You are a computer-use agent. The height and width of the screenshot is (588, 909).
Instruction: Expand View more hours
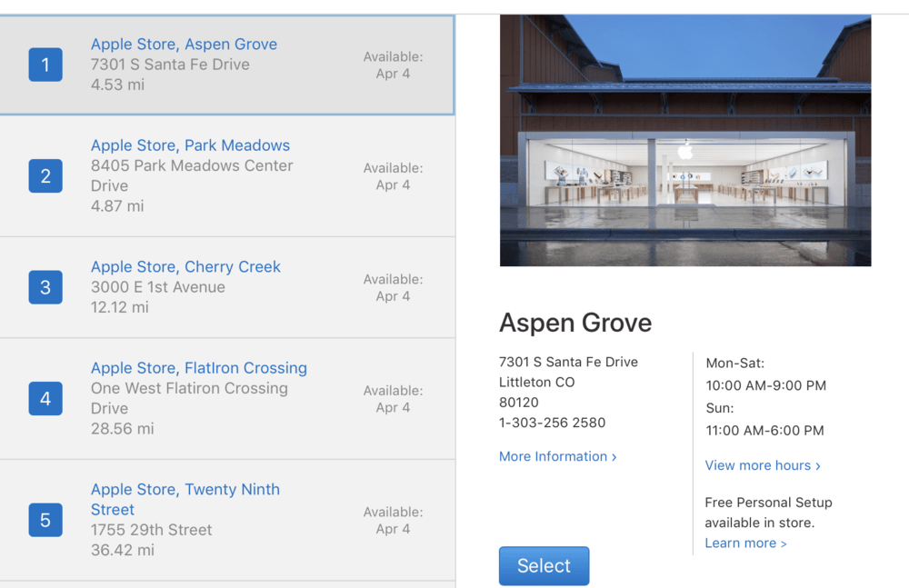tap(762, 465)
